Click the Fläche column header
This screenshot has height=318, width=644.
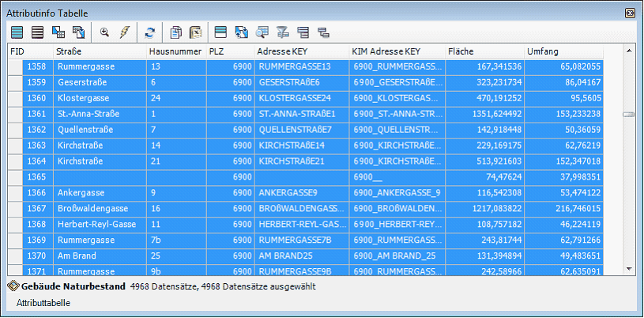pyautogui.click(x=484, y=51)
